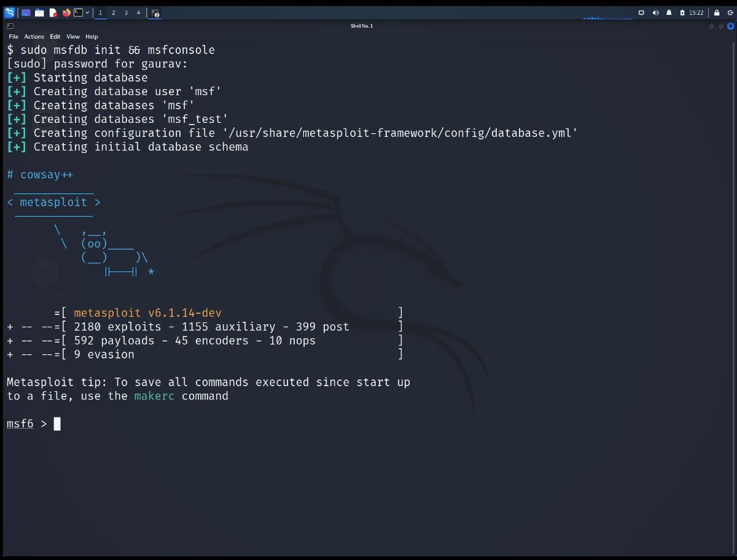This screenshot has height=560, width=737.
Task: Click the display icon in the system tray
Action: (642, 12)
